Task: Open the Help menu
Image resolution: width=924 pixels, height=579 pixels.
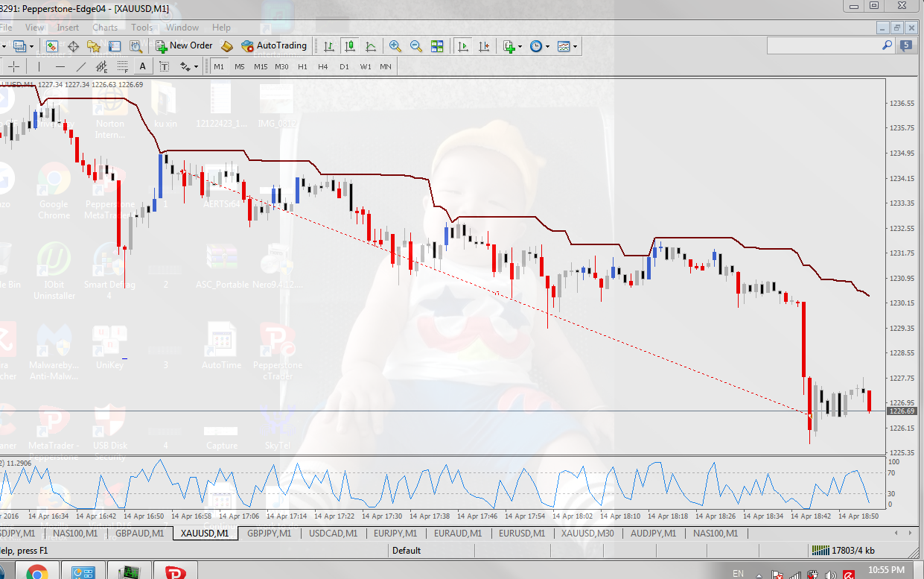Action: coord(221,28)
